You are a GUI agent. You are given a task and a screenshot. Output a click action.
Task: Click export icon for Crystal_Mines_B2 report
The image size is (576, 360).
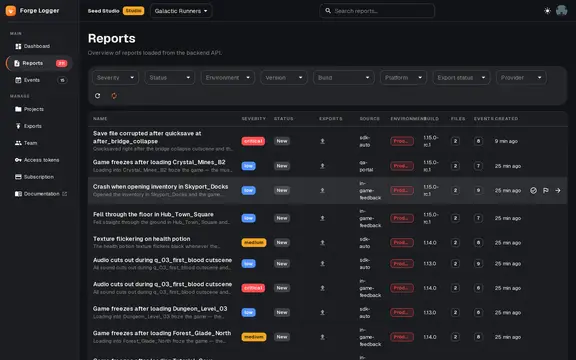[322, 166]
